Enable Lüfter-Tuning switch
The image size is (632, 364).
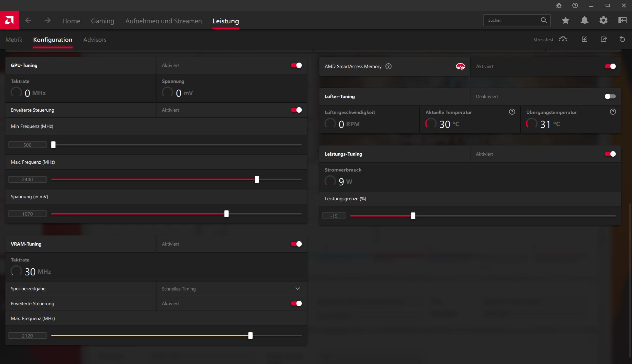pyautogui.click(x=610, y=96)
